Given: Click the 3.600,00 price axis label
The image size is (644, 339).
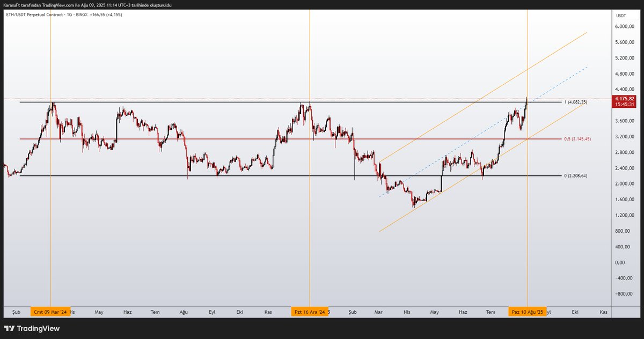Looking at the screenshot, I should (x=625, y=121).
